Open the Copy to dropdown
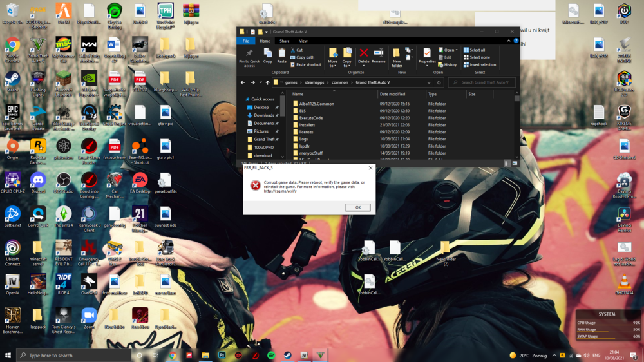644x362 pixels. point(347,57)
